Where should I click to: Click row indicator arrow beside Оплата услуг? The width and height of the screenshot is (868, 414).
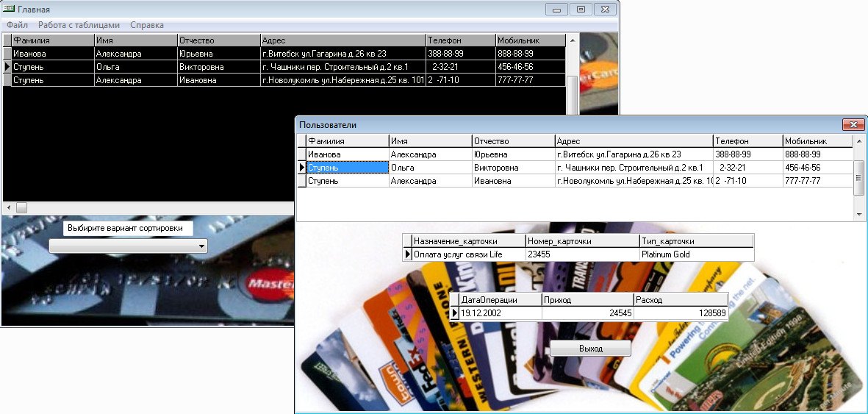pyautogui.click(x=408, y=254)
